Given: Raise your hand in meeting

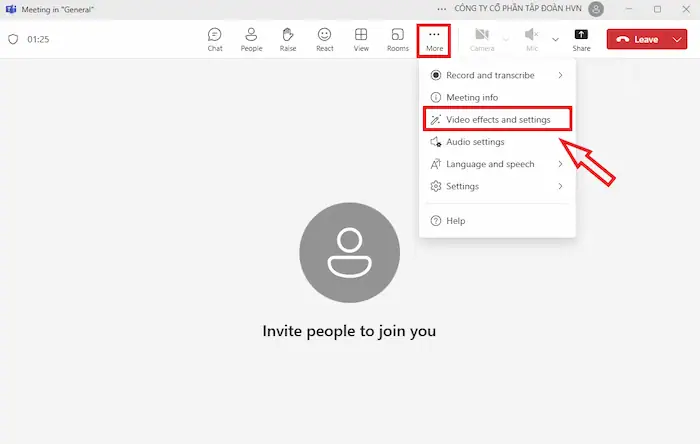Looking at the screenshot, I should (x=288, y=39).
